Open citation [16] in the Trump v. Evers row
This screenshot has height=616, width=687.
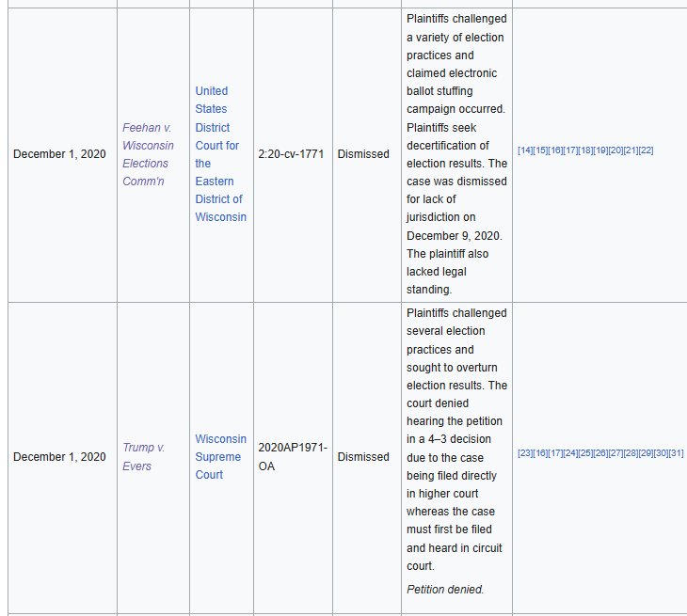coord(540,453)
